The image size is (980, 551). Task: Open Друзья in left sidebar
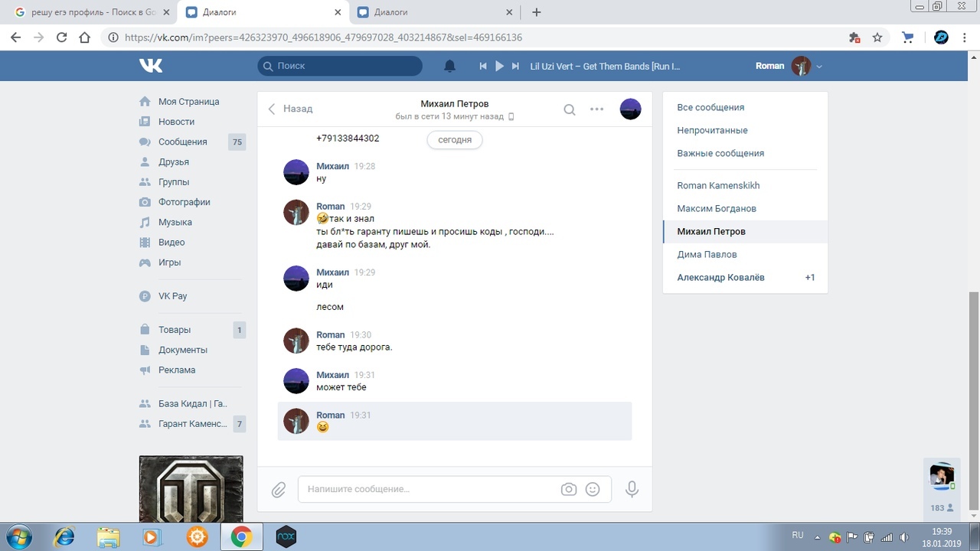(173, 161)
